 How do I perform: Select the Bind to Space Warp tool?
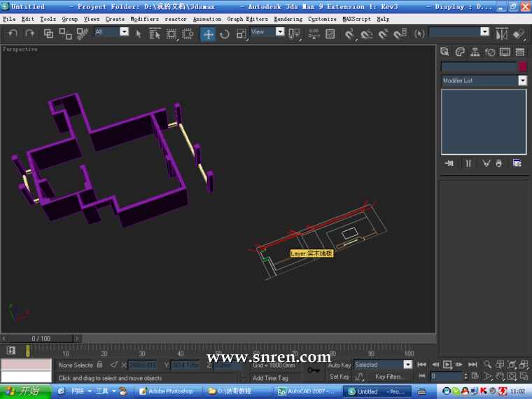[x=82, y=34]
